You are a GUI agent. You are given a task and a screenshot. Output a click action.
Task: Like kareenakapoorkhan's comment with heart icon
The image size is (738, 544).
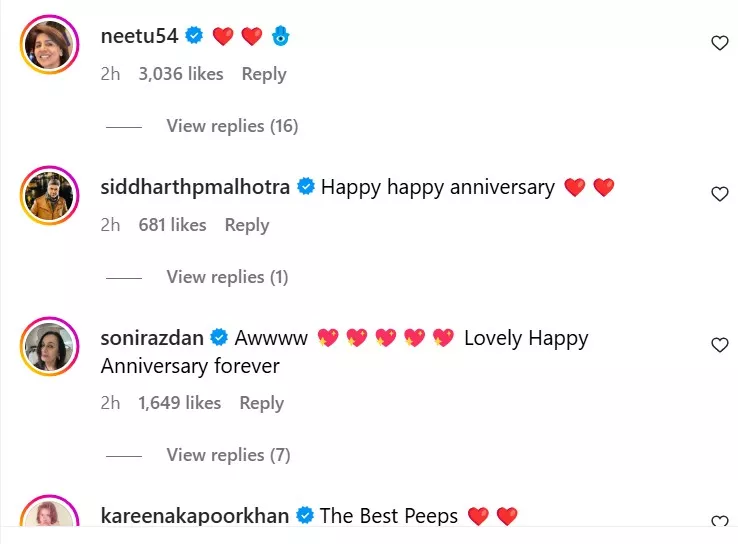point(719,522)
